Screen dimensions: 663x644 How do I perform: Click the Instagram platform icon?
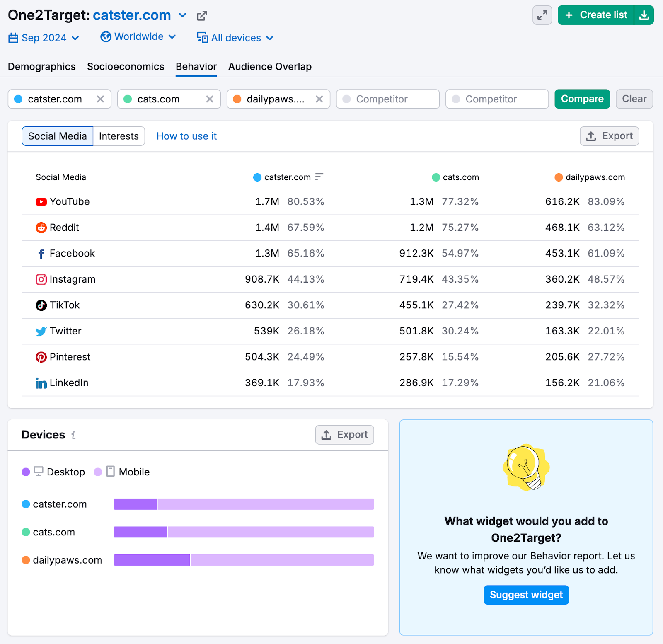coord(41,279)
